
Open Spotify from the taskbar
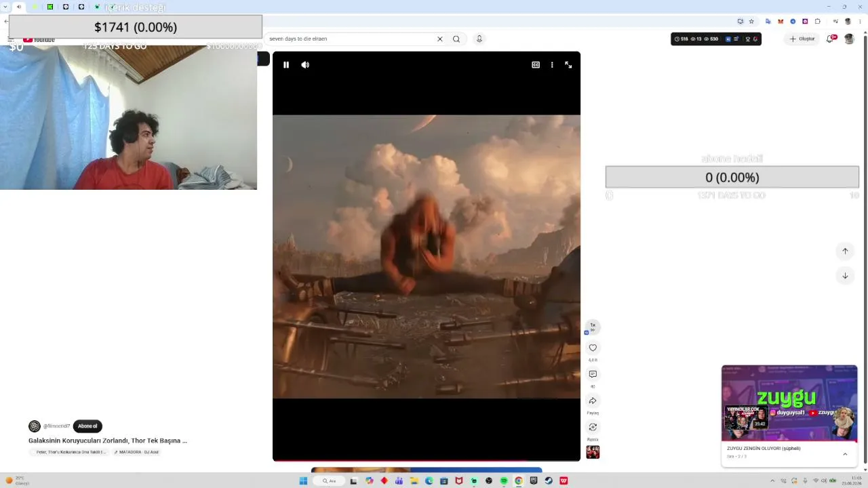pyautogui.click(x=504, y=481)
